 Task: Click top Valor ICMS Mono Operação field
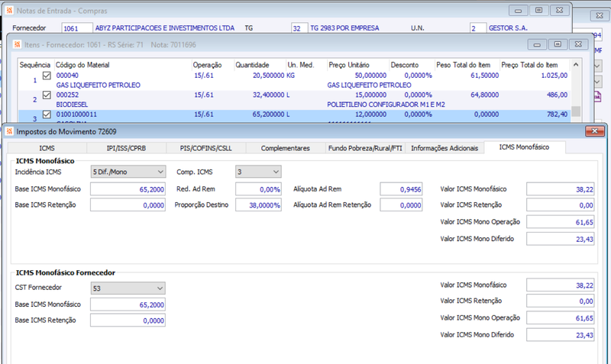click(x=561, y=222)
